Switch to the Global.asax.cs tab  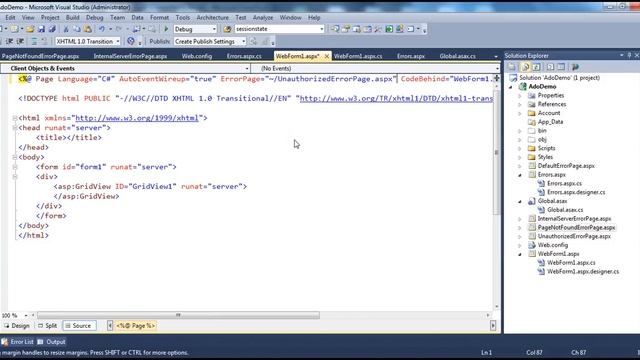click(x=457, y=56)
